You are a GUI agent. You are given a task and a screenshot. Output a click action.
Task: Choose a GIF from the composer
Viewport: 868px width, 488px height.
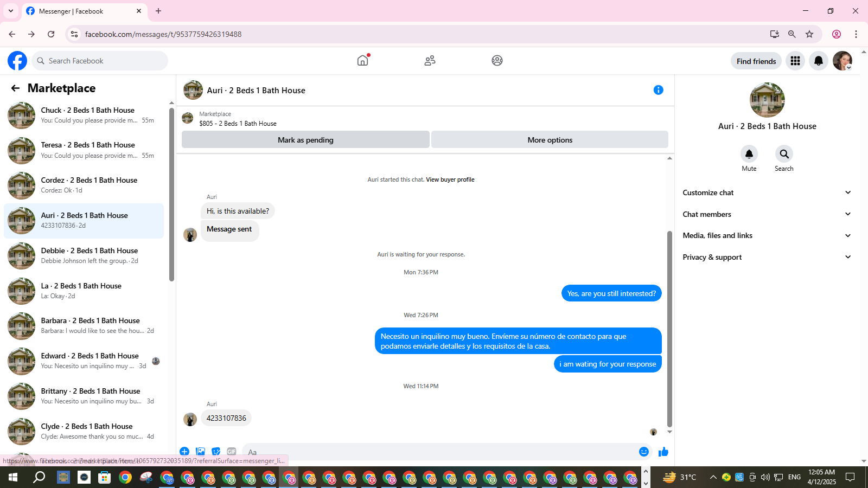(x=232, y=452)
